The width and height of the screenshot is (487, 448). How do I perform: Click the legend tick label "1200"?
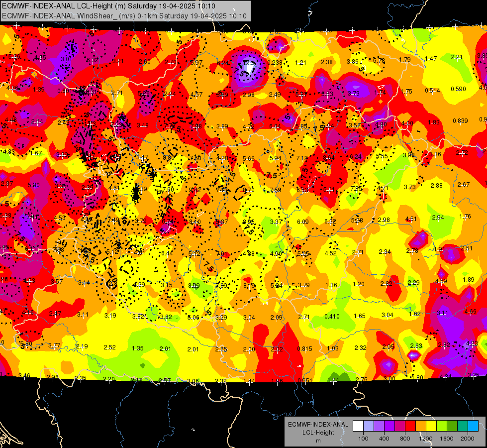425,439
